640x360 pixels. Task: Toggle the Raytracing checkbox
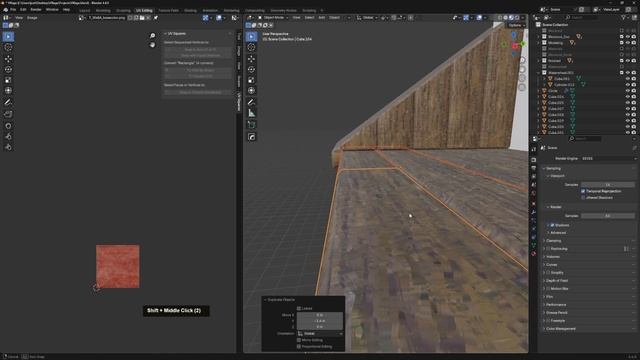coord(548,249)
